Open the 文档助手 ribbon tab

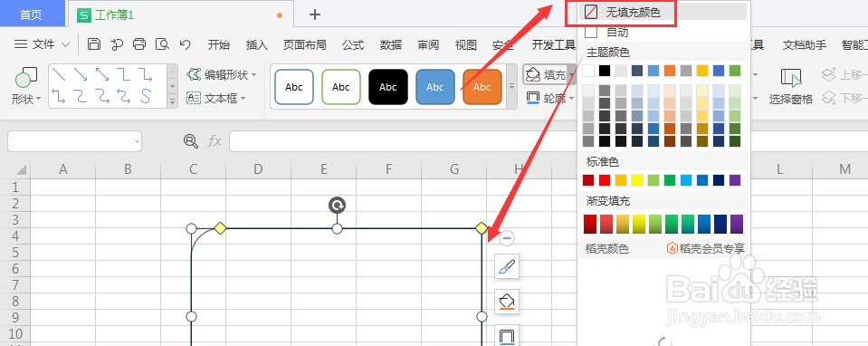tap(805, 45)
